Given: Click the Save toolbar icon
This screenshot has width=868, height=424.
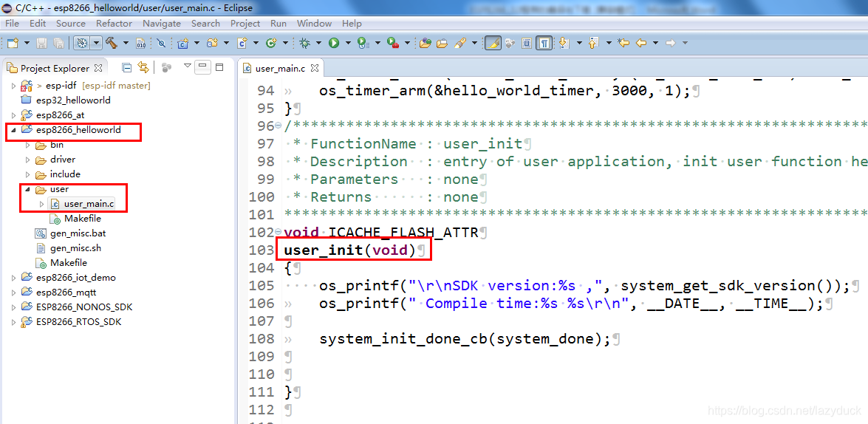Looking at the screenshot, I should pos(41,43).
